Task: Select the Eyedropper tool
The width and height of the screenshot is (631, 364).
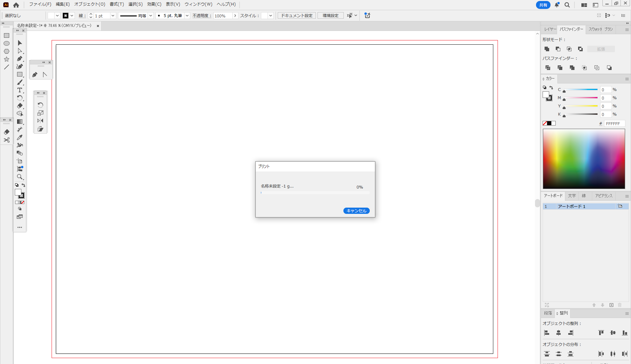Action: tap(20, 137)
